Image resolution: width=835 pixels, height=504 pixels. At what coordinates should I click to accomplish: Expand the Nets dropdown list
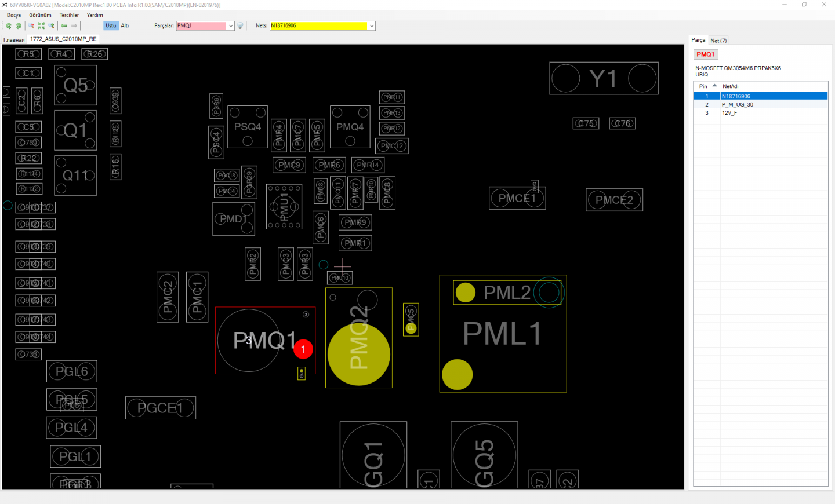[371, 25]
